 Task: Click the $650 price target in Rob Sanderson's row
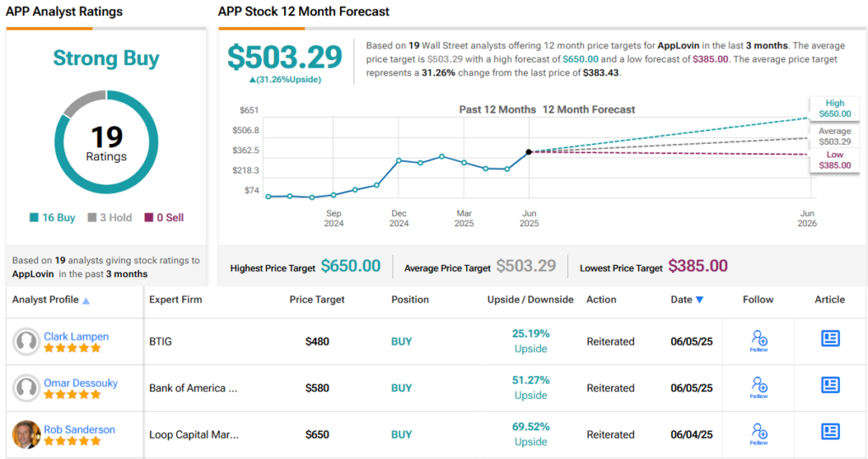317,434
